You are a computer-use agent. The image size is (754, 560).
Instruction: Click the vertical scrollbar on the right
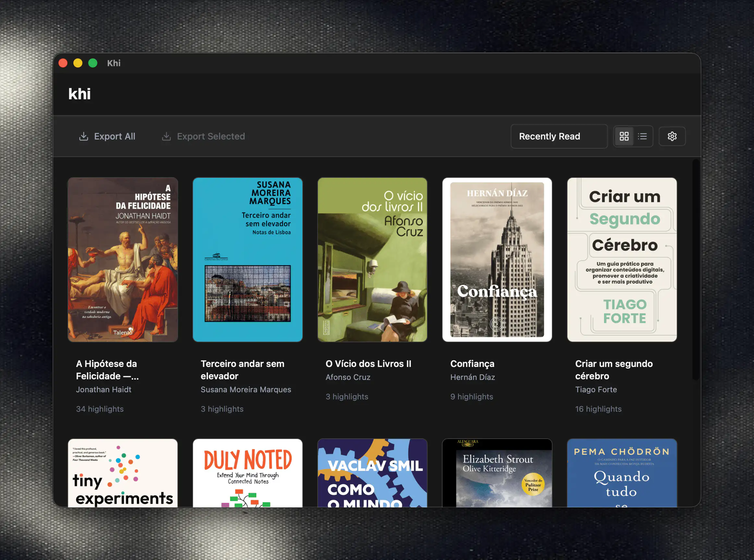(695, 270)
